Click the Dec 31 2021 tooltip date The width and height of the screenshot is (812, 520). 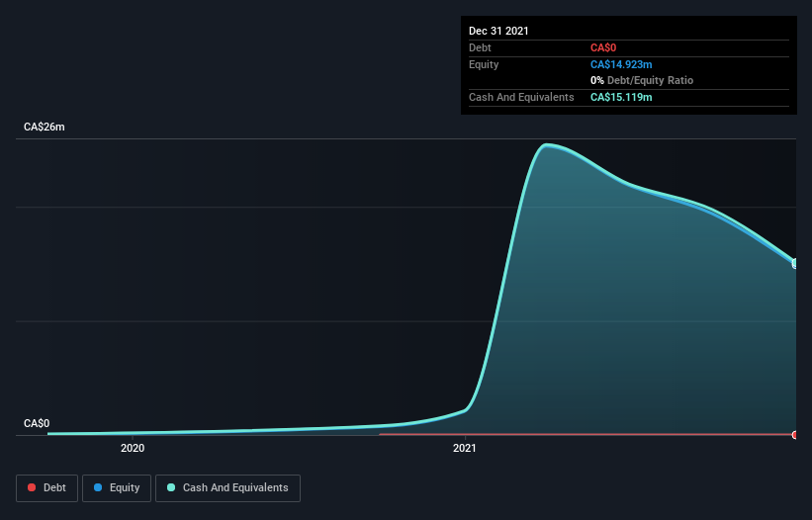click(498, 31)
